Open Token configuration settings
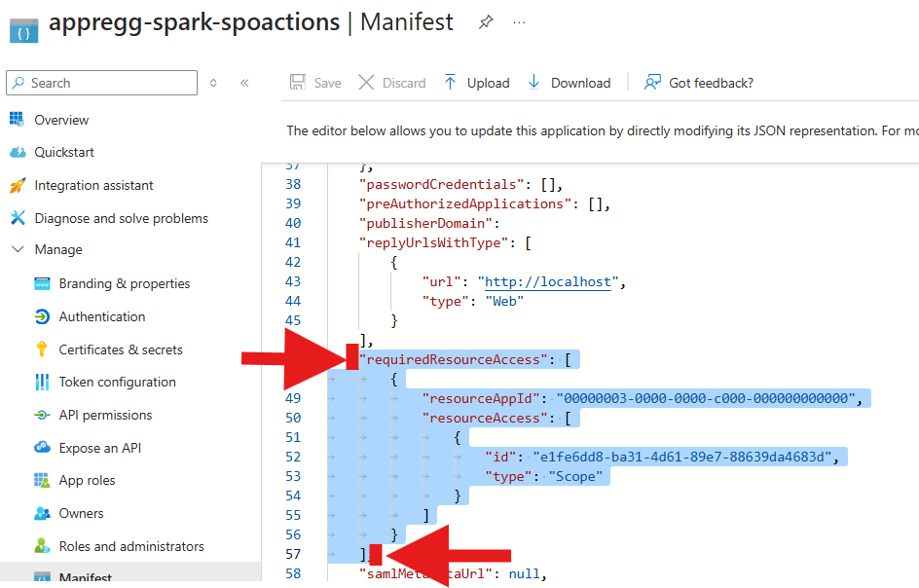The height and width of the screenshot is (588, 919). [117, 382]
